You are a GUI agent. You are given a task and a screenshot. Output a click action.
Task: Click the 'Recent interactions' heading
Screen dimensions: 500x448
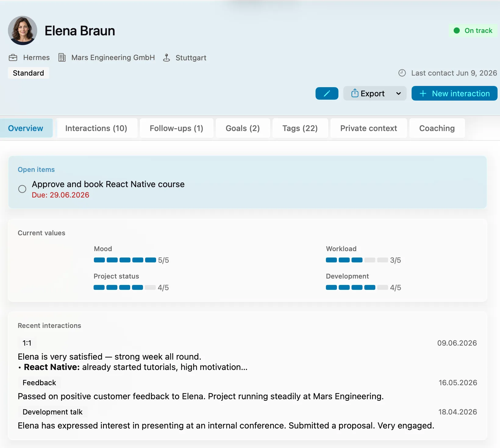click(x=49, y=325)
